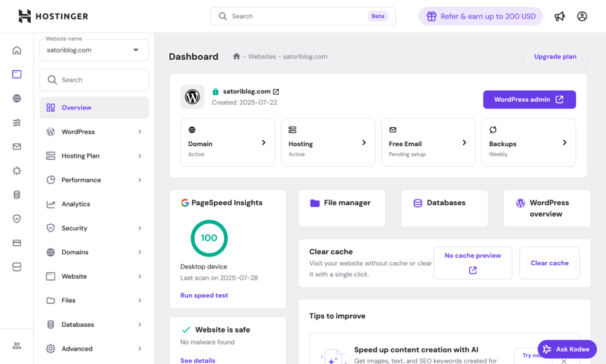Select Analytics in the sidebar menu
This screenshot has height=364, width=606.
94,204
